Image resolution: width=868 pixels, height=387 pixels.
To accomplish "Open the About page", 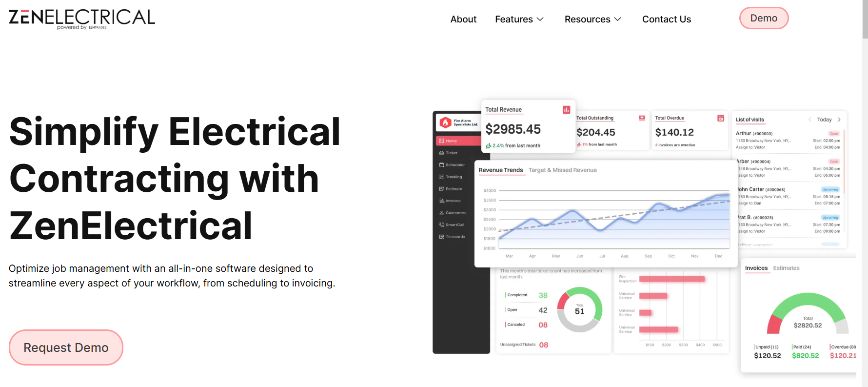I will (x=463, y=19).
